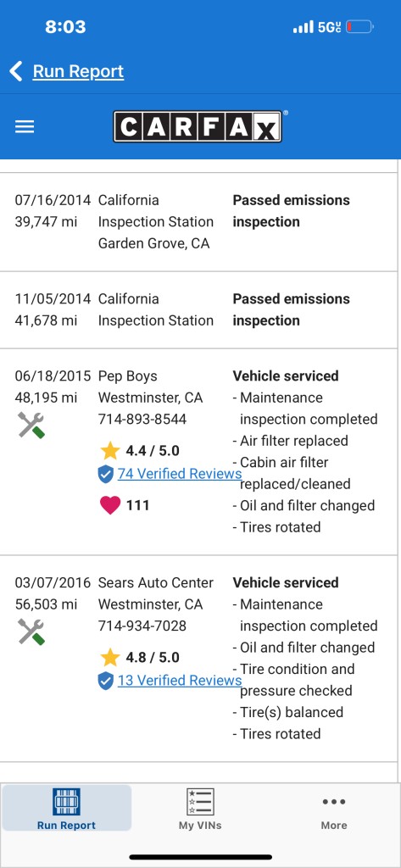Open the More tab
The width and height of the screenshot is (401, 868).
334,812
